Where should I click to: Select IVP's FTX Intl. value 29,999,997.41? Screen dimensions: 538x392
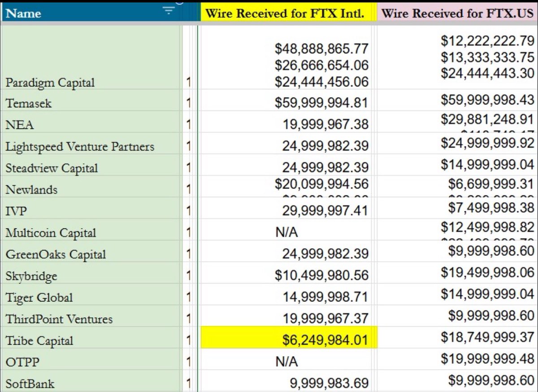(325, 210)
